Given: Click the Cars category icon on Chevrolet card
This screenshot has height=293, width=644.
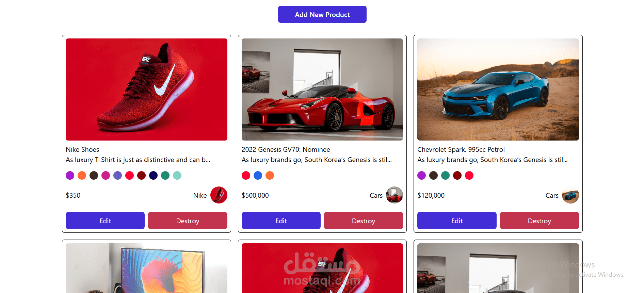Looking at the screenshot, I should [570, 195].
